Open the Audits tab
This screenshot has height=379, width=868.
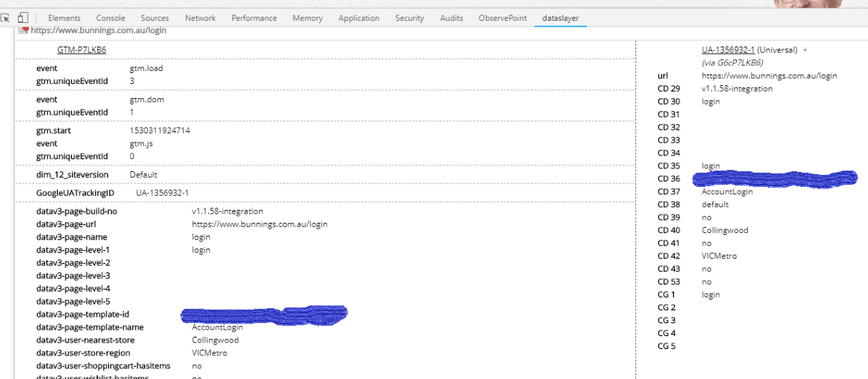(x=452, y=18)
